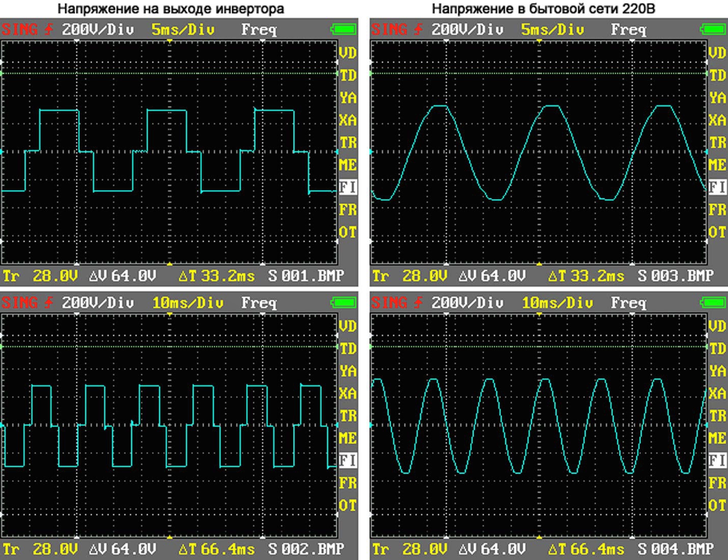Select TD menu item in the 001.BMP scope screen
728x560 pixels.
click(348, 75)
